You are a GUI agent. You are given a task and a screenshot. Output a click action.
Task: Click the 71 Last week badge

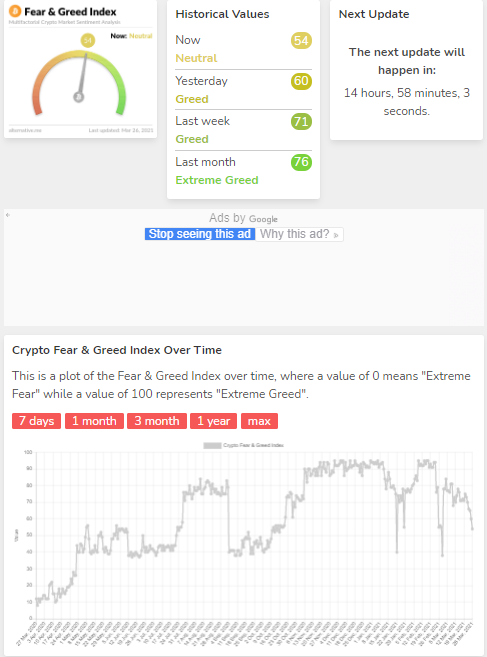click(x=301, y=122)
